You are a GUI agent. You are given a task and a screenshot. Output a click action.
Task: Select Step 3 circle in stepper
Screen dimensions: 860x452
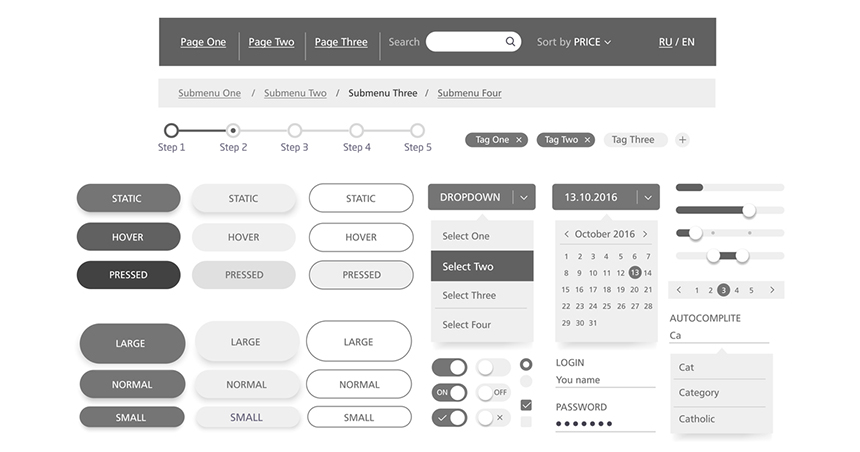[295, 131]
